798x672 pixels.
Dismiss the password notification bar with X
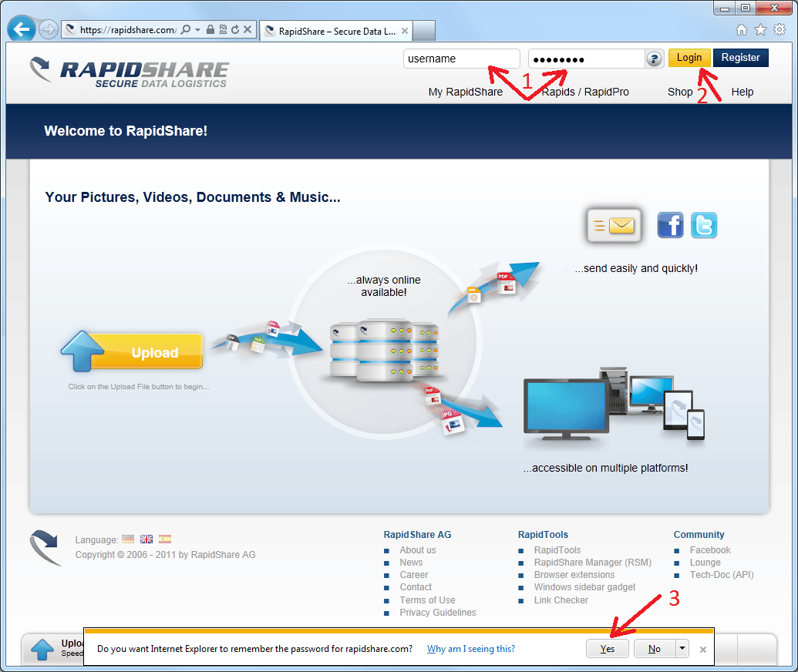pyautogui.click(x=703, y=649)
